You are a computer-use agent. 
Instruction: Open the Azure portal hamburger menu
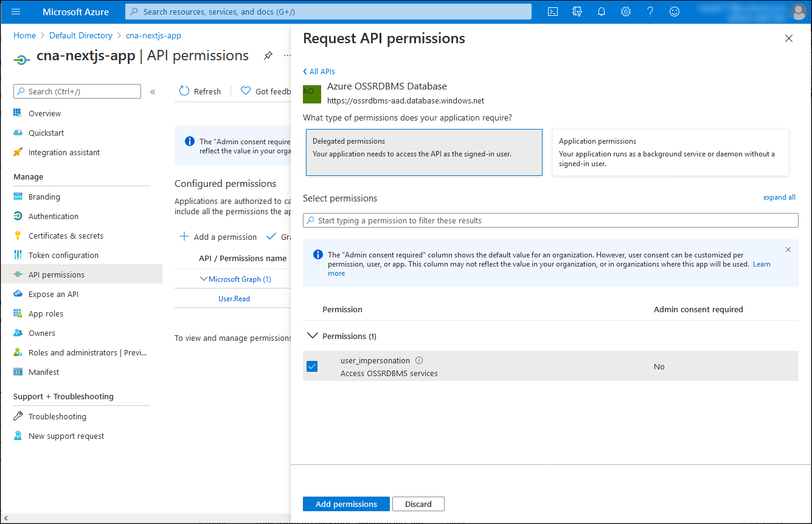(16, 12)
